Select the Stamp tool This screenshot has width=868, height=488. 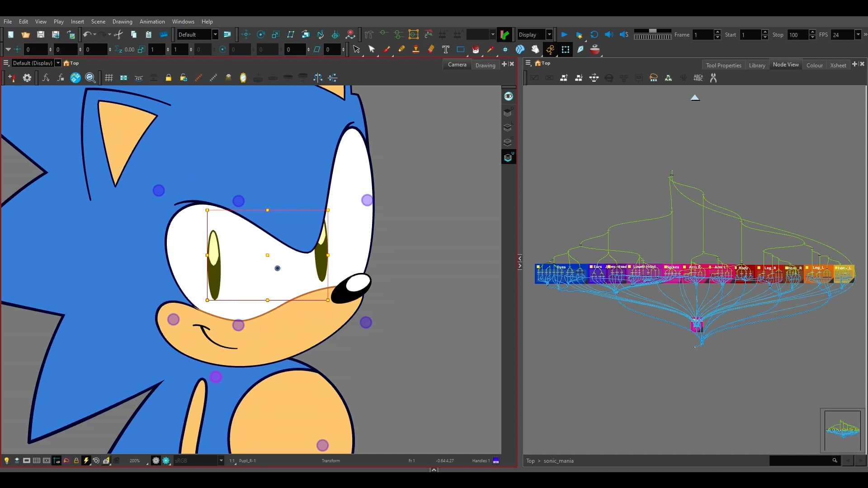click(x=416, y=49)
